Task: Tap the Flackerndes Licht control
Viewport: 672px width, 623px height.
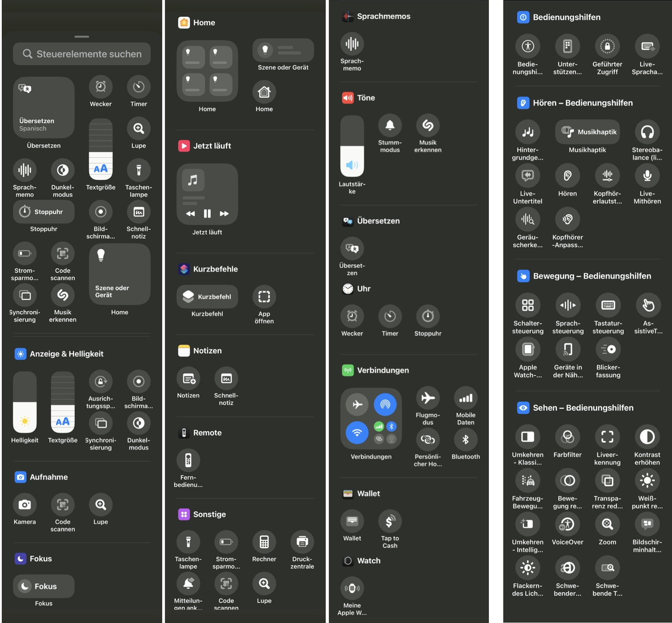Action: pos(528,568)
